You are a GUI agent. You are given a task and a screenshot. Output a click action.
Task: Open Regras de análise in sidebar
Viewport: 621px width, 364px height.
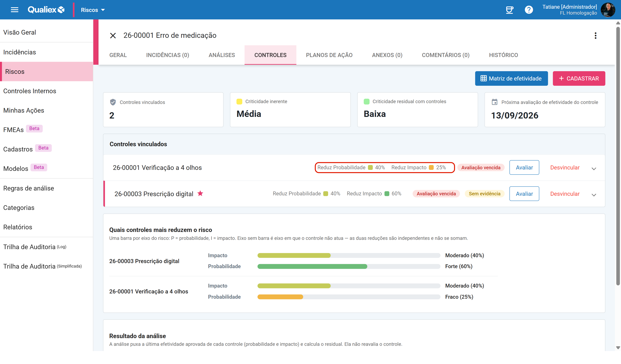coord(47,188)
